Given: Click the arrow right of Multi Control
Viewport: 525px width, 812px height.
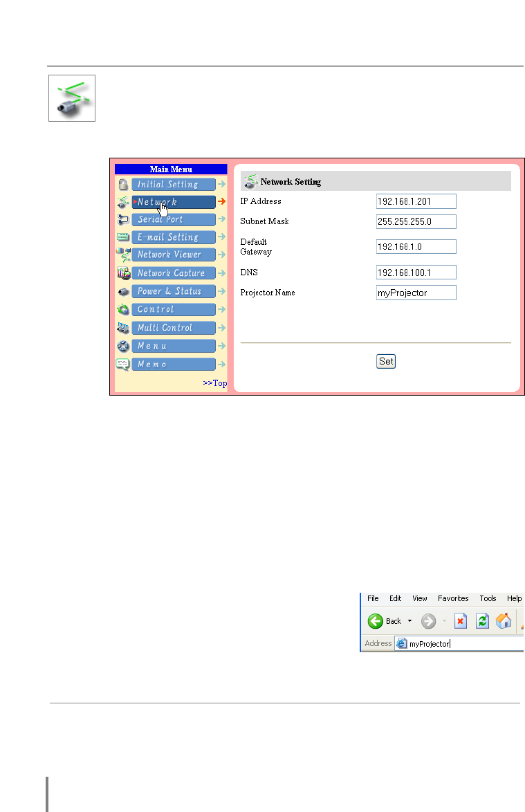Looking at the screenshot, I should (x=221, y=328).
